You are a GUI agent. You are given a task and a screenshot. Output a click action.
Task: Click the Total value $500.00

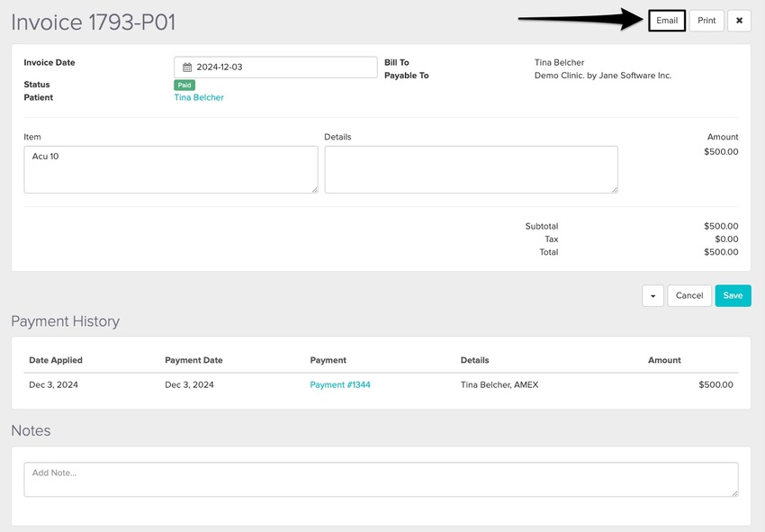[x=721, y=252]
